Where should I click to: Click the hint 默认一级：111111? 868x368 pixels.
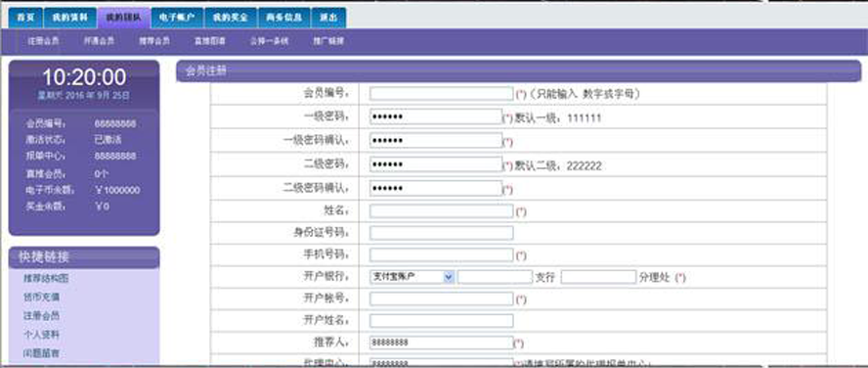tap(558, 118)
